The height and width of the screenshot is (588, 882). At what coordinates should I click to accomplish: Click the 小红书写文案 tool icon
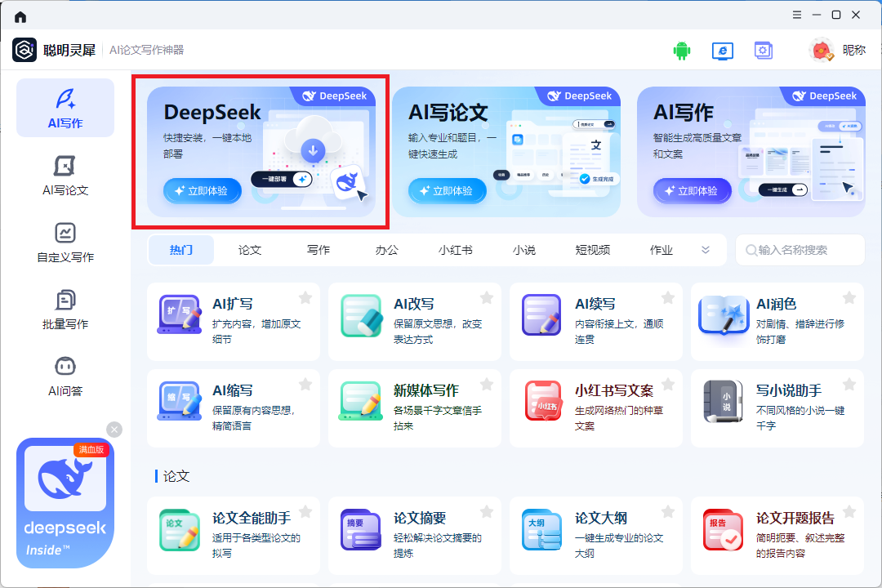pyautogui.click(x=543, y=401)
